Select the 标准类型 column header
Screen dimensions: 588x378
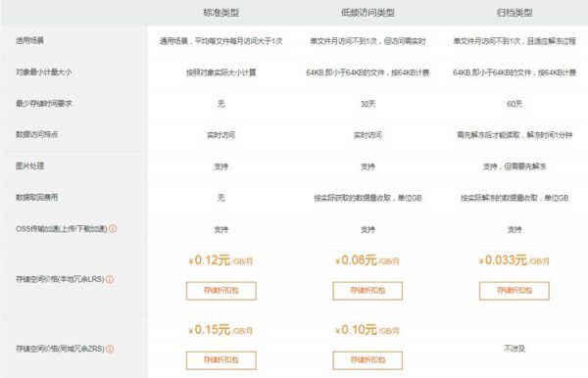pyautogui.click(x=221, y=13)
